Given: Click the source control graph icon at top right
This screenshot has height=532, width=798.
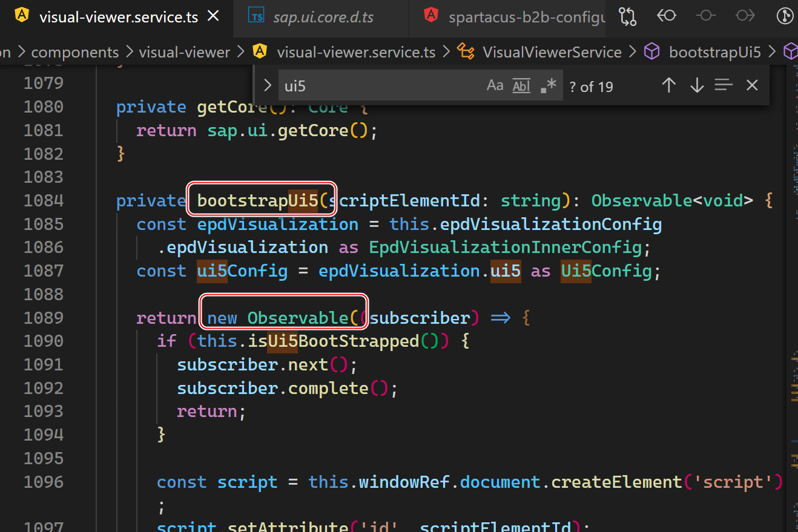Looking at the screenshot, I should click(x=785, y=16).
